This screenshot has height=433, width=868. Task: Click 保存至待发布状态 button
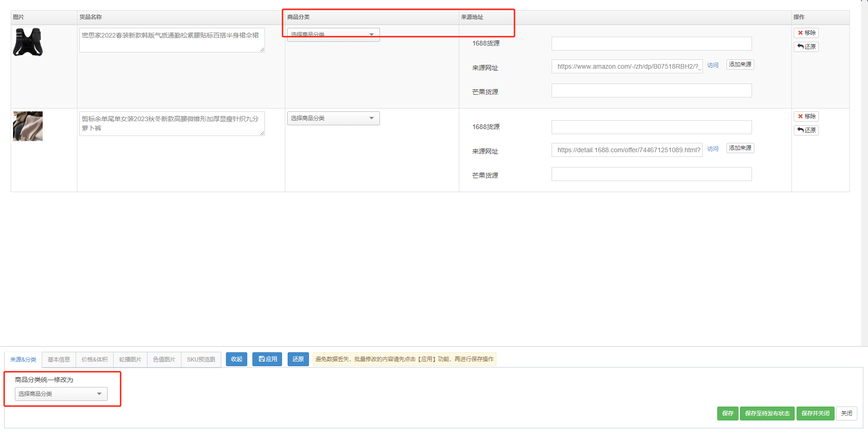(x=767, y=414)
